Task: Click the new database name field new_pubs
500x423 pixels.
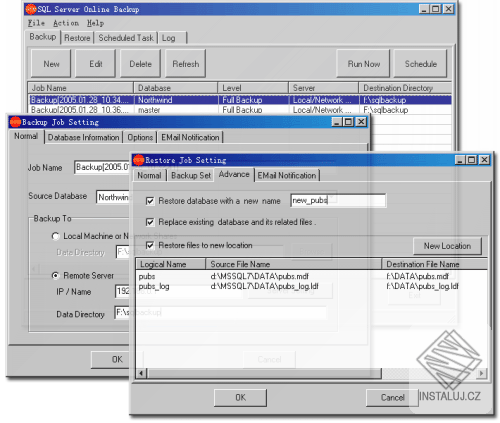Action: [338, 200]
